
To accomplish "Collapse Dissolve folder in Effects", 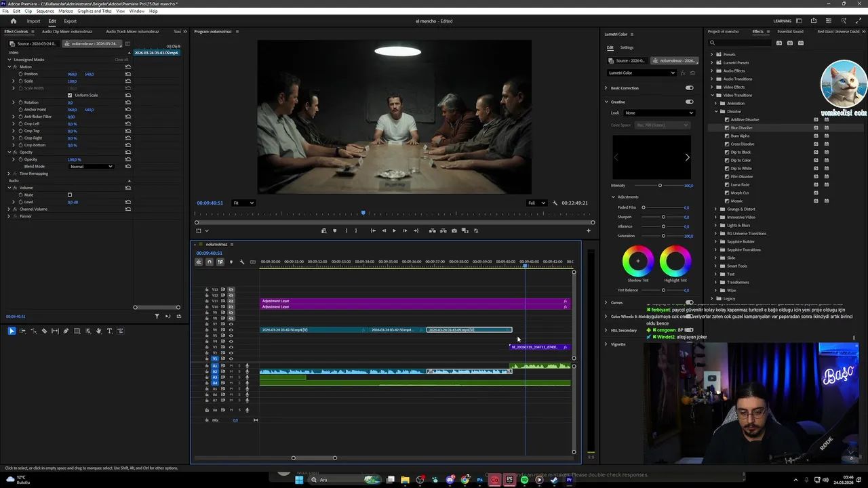I will [716, 111].
